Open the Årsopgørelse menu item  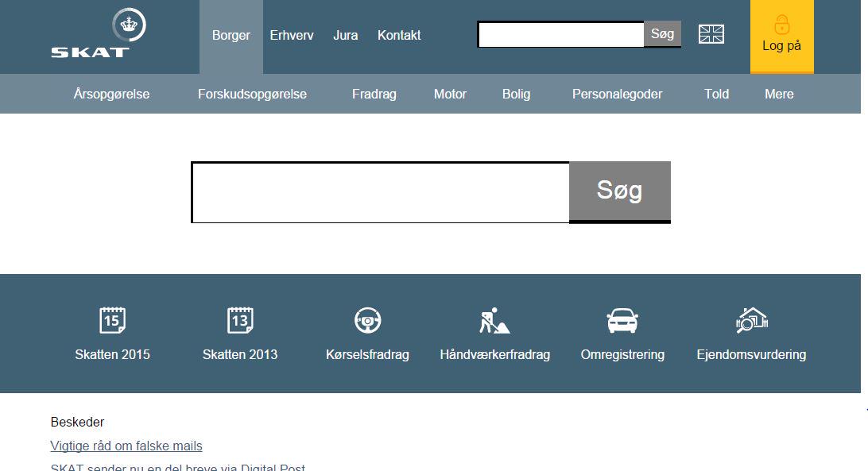click(x=112, y=94)
